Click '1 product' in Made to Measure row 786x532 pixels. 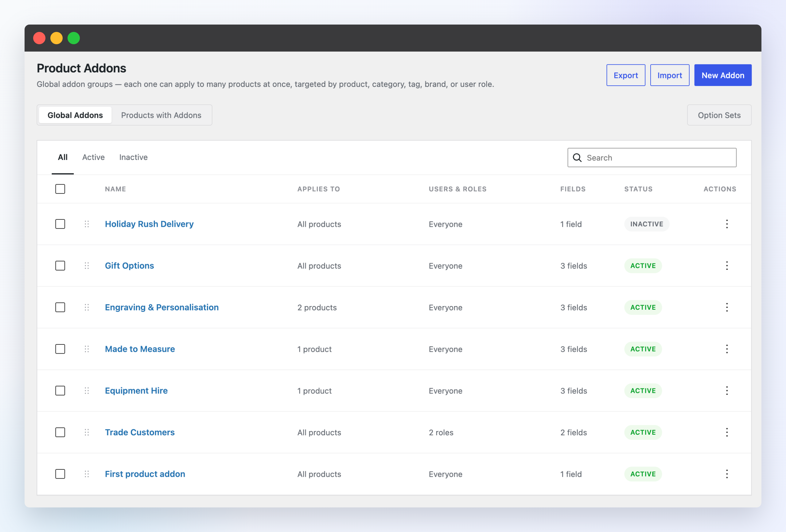[314, 349]
